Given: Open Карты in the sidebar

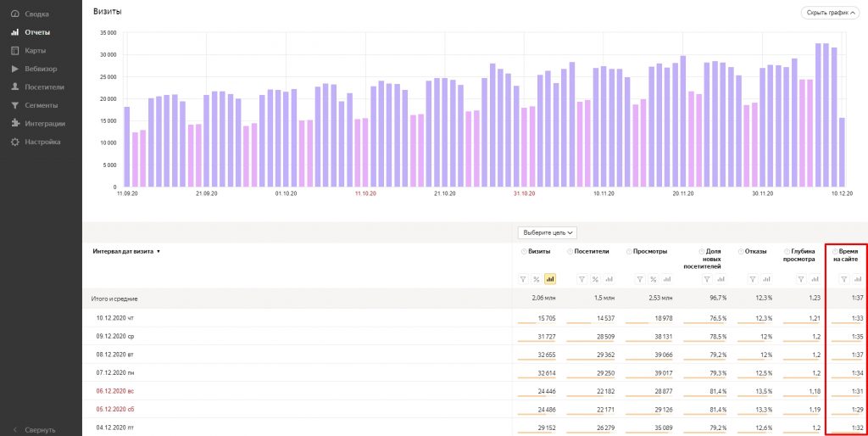Looking at the screenshot, I should [x=35, y=51].
